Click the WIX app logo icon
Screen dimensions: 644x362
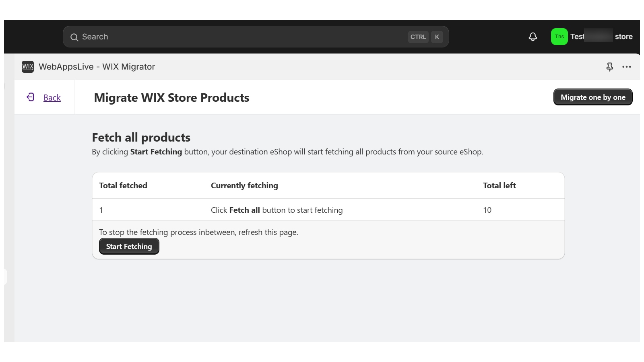[x=28, y=67]
